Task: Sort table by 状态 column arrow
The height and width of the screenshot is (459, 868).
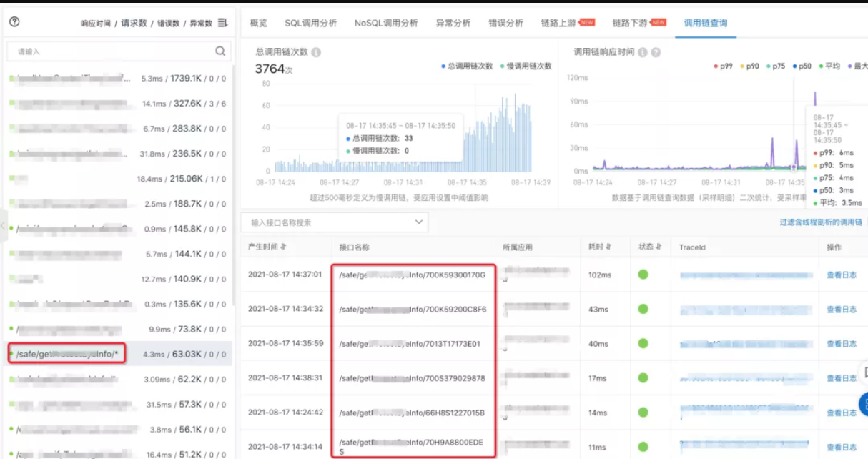Action: 659,247
